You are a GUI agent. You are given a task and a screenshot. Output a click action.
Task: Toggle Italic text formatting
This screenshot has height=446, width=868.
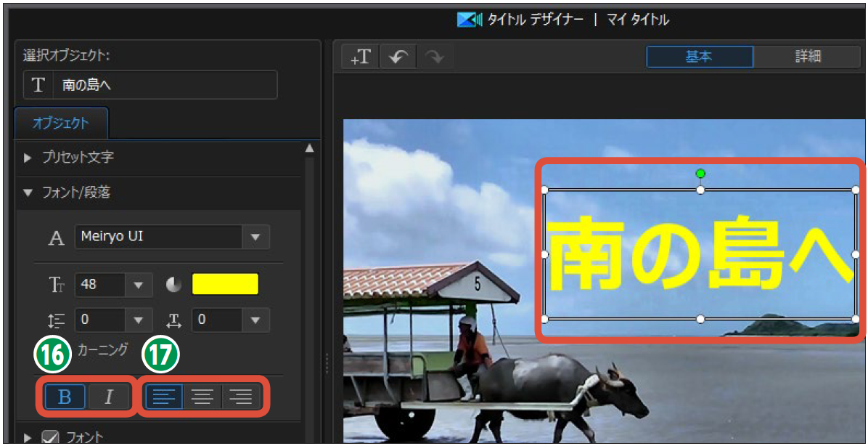coord(109,397)
